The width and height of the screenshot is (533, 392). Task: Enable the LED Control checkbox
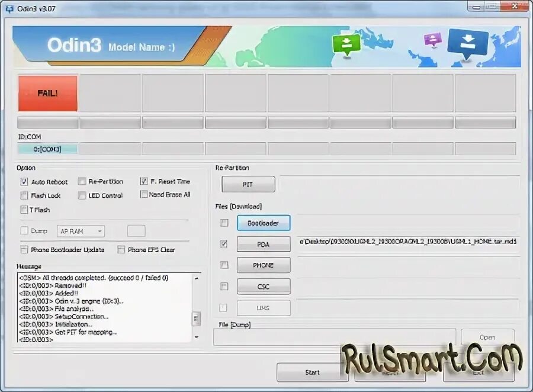click(82, 195)
